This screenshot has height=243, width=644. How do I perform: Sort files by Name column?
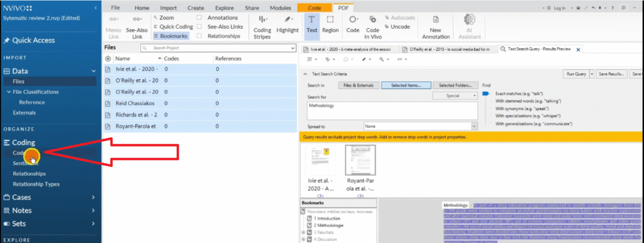pyautogui.click(x=123, y=59)
